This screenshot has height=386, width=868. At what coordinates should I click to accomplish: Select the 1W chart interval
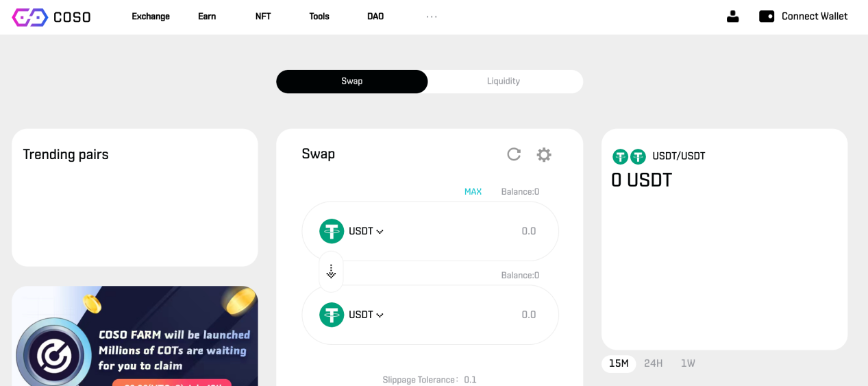coord(688,363)
